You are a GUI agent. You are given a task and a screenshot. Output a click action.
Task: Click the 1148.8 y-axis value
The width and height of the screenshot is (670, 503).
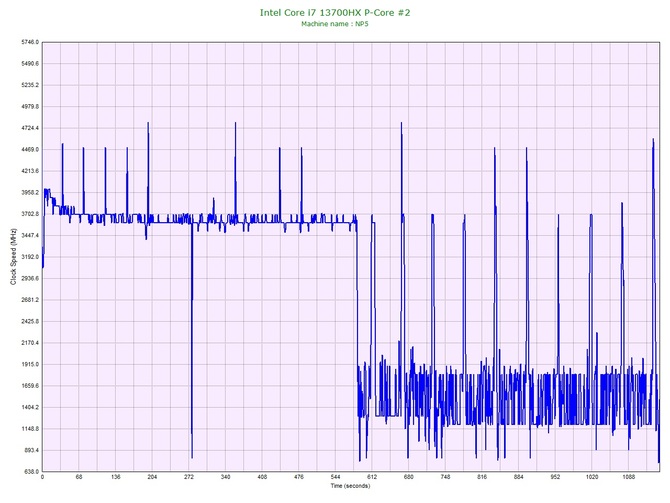(30, 429)
